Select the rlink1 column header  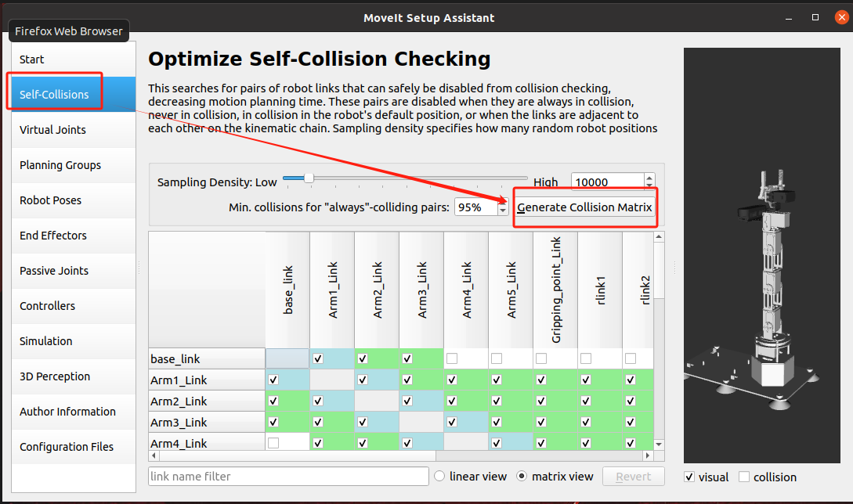coord(600,290)
